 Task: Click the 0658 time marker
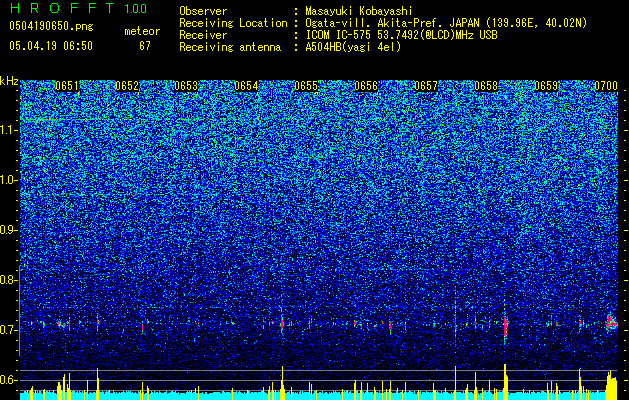(x=486, y=86)
